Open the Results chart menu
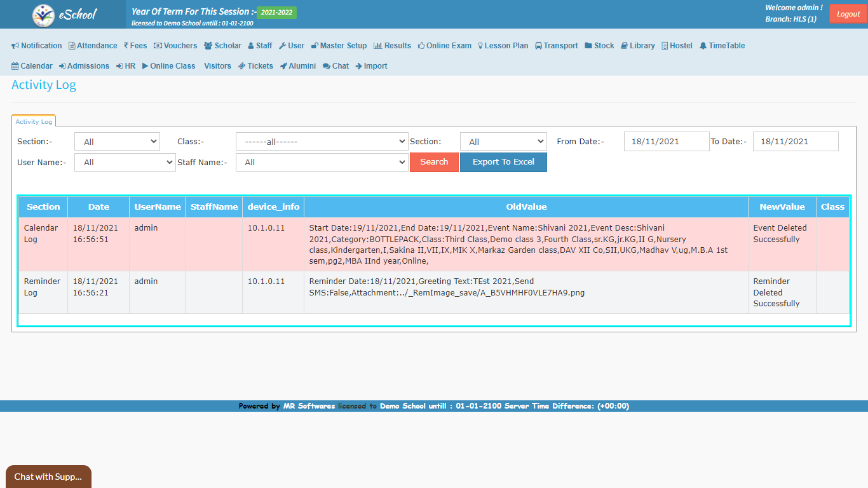The image size is (868, 488). 392,46
